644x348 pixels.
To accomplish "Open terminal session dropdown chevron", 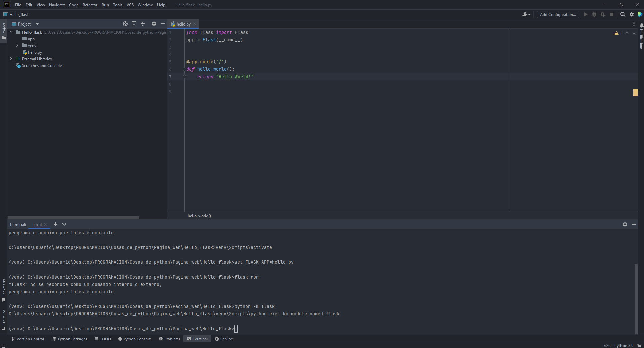I will tap(64, 224).
